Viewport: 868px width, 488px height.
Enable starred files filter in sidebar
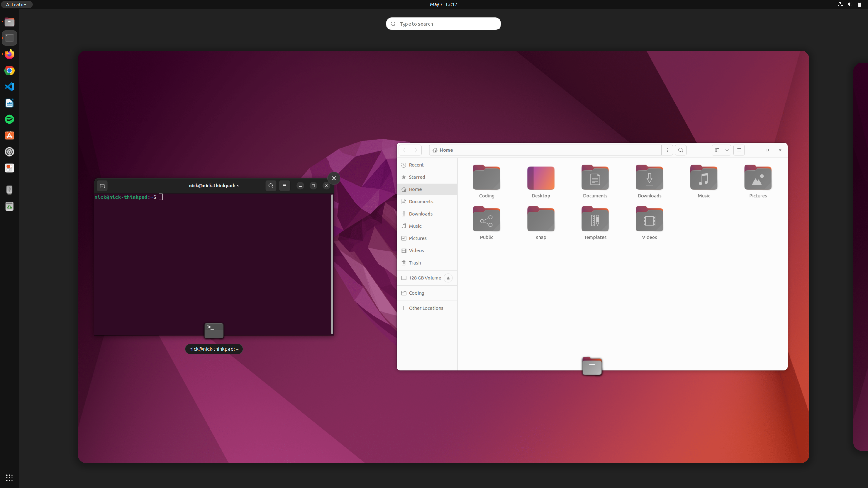click(x=417, y=177)
